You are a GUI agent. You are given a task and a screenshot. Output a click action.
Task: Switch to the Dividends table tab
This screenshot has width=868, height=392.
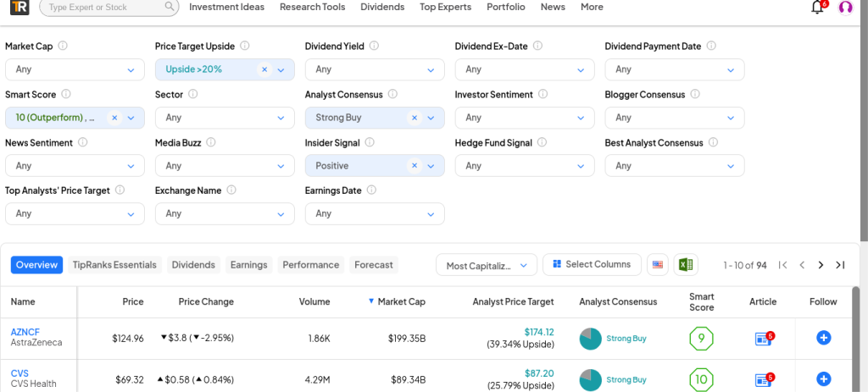pos(193,265)
